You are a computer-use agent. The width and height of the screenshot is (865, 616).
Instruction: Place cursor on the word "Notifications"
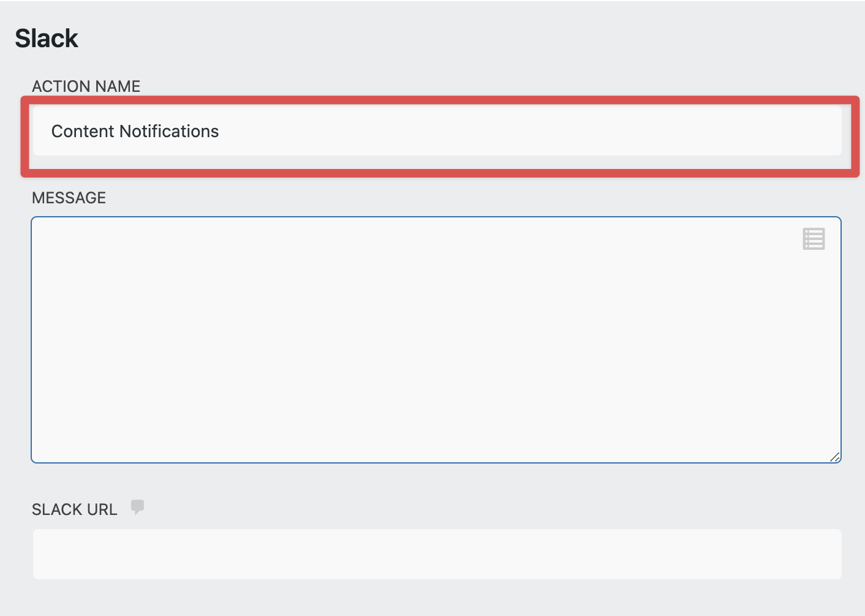click(x=169, y=131)
